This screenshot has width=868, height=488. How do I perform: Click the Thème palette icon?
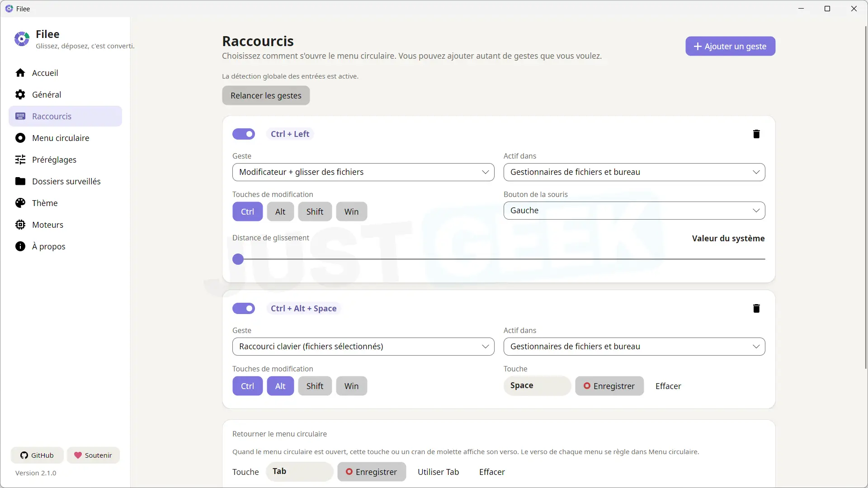[x=20, y=203]
